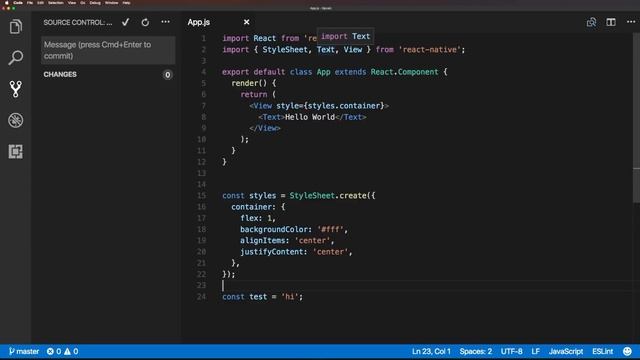
Task: Open the File menu
Action: (30, 2)
